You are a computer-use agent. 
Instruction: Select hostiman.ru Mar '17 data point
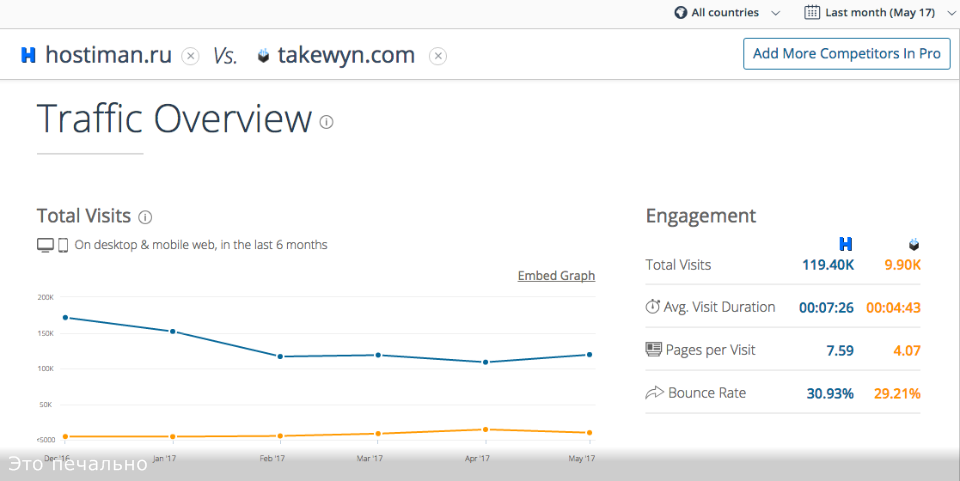378,355
